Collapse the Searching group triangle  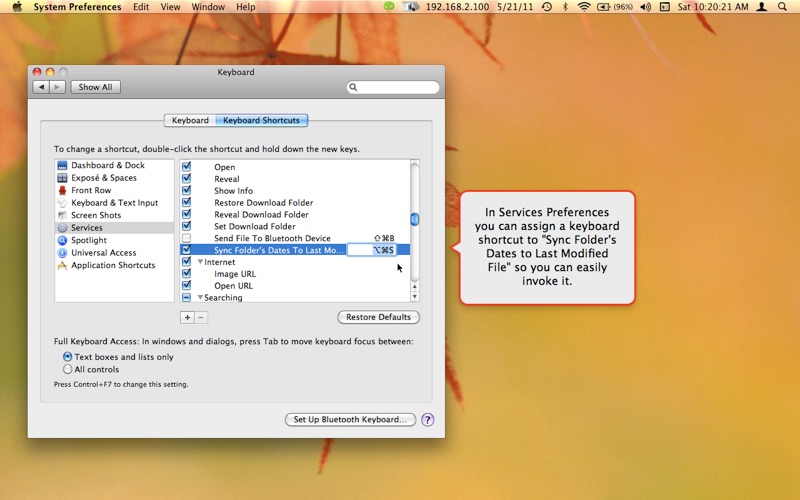(x=201, y=297)
